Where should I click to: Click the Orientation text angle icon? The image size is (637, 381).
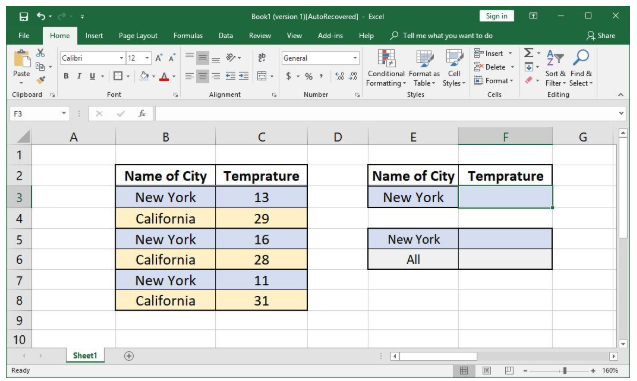(x=231, y=58)
